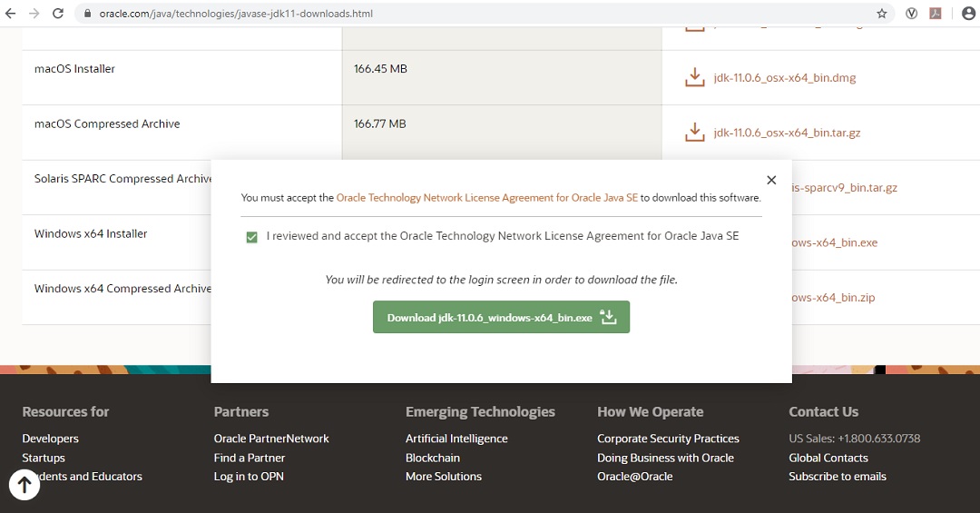This screenshot has height=513, width=980.
Task: Open Oracle PartnerNetwork footer link
Action: point(271,439)
